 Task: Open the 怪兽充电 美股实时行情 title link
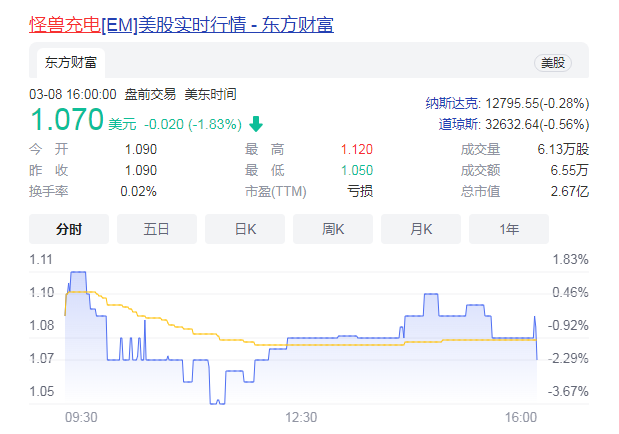[x=181, y=25]
